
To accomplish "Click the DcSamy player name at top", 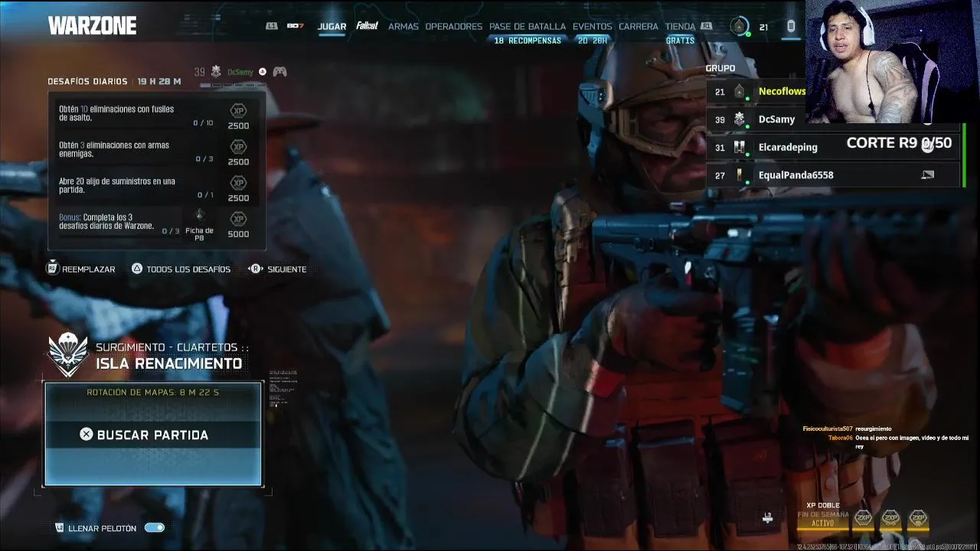I will click(240, 72).
